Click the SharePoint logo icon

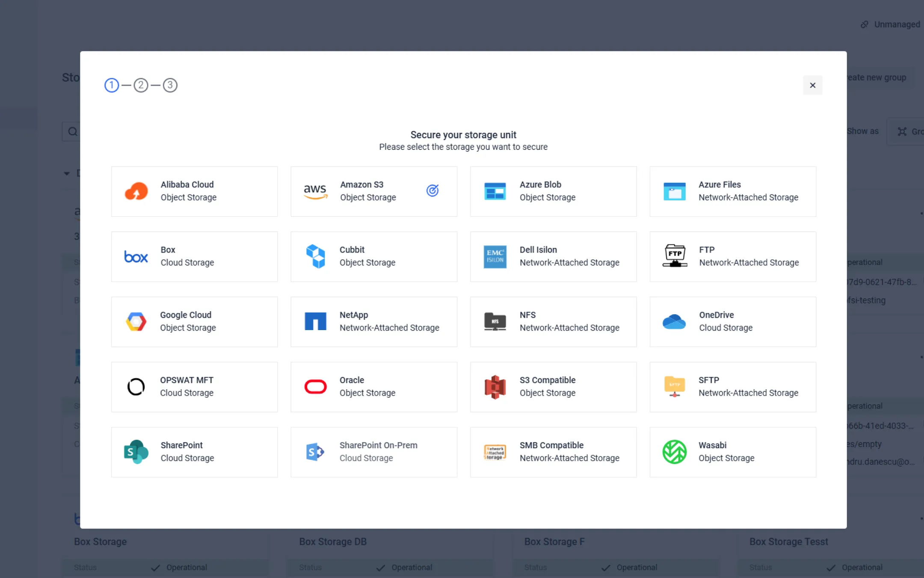[x=136, y=452]
